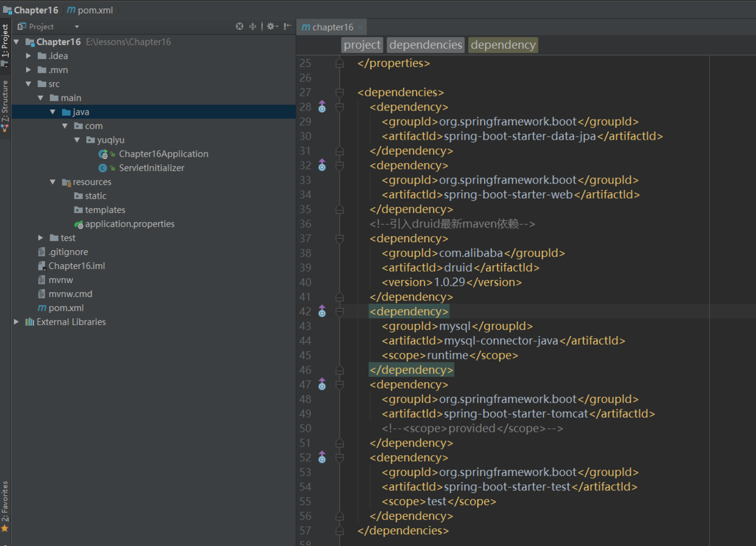
Task: Click the dependencies breadcrumb
Action: pos(426,45)
